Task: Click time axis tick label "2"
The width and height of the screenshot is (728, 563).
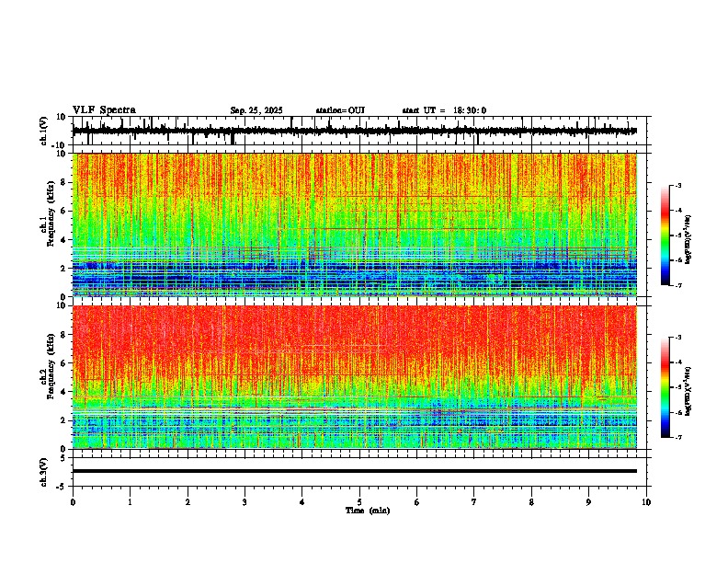Action: click(x=188, y=502)
